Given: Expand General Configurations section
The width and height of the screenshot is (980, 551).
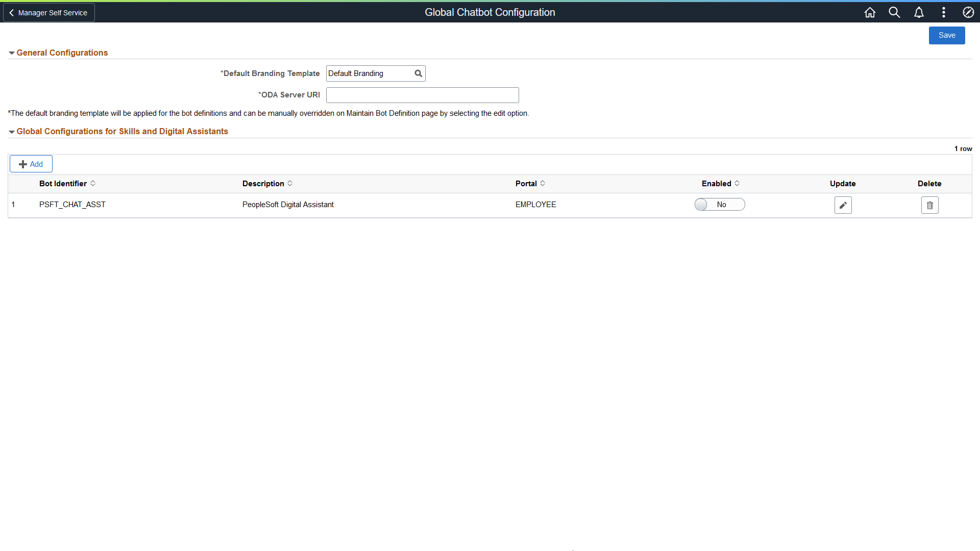Looking at the screenshot, I should point(11,53).
